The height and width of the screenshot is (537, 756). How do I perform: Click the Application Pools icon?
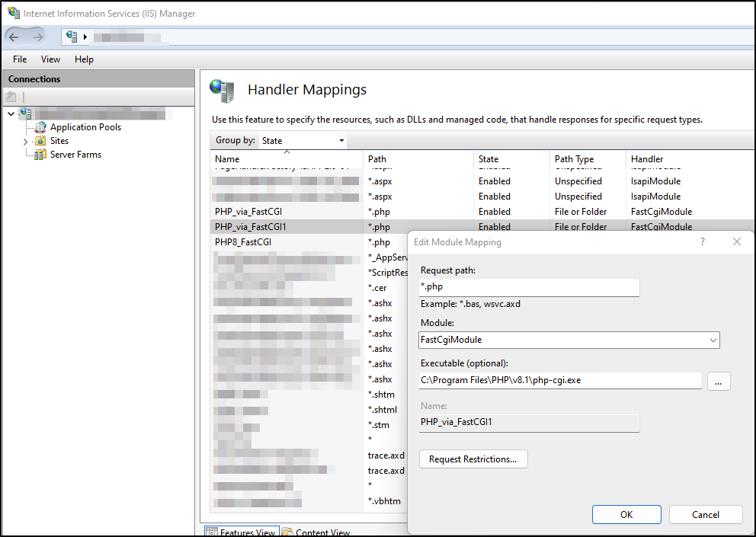[x=40, y=127]
